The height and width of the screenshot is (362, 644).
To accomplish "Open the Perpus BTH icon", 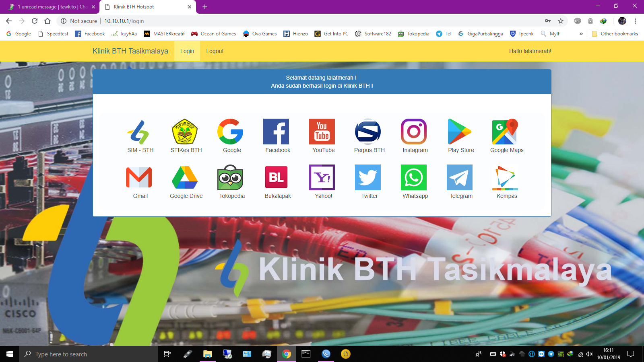I will pyautogui.click(x=368, y=132).
